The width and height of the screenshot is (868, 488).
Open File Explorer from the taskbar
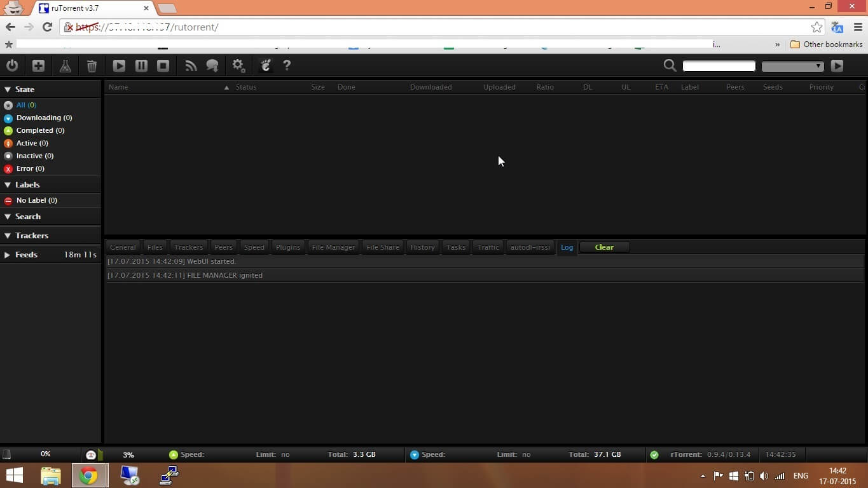[x=51, y=475]
